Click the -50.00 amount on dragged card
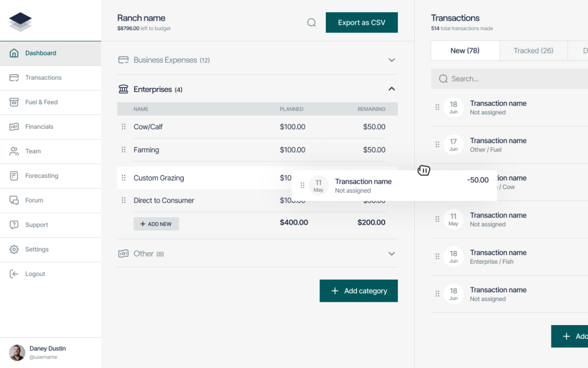This screenshot has width=588, height=368. [478, 180]
